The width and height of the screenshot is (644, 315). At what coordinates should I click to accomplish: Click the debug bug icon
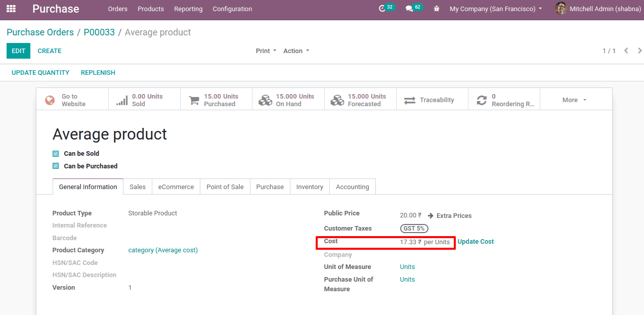click(x=437, y=9)
